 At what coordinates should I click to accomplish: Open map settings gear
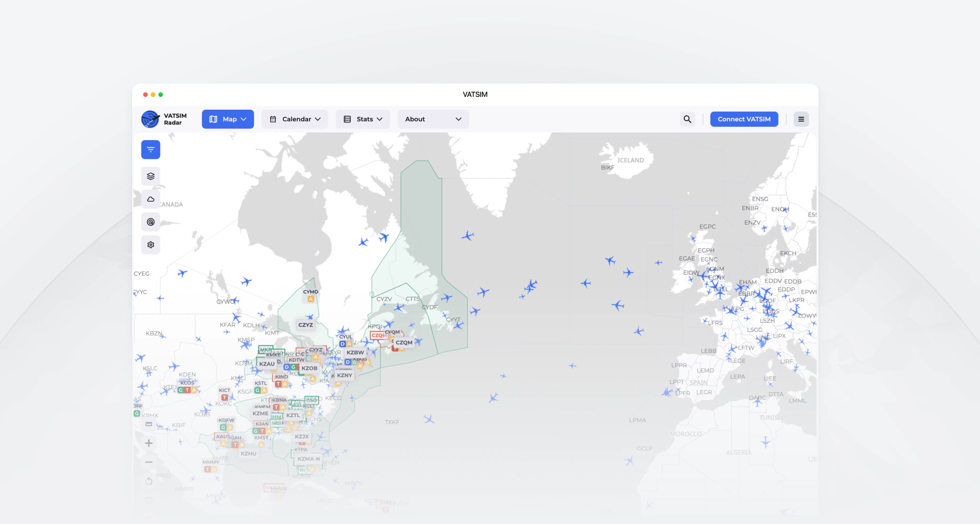[x=151, y=244]
